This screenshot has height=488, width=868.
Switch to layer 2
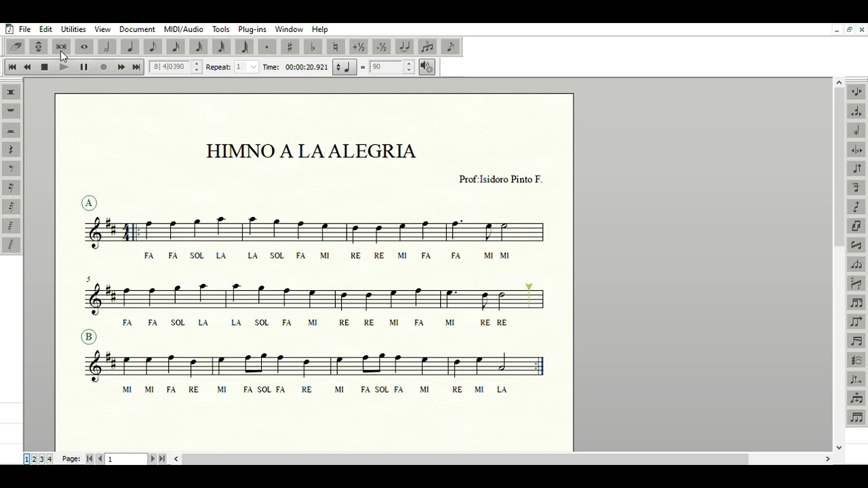35,459
